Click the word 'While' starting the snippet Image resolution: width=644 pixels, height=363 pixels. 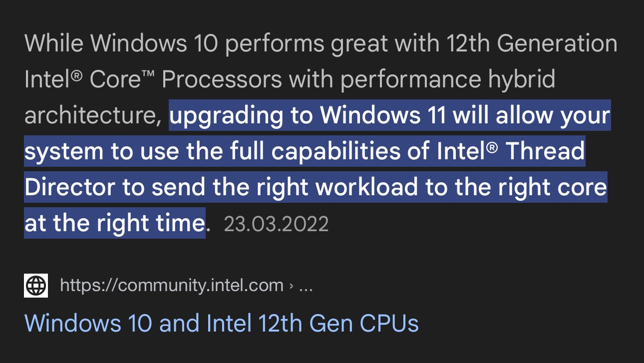click(x=54, y=44)
